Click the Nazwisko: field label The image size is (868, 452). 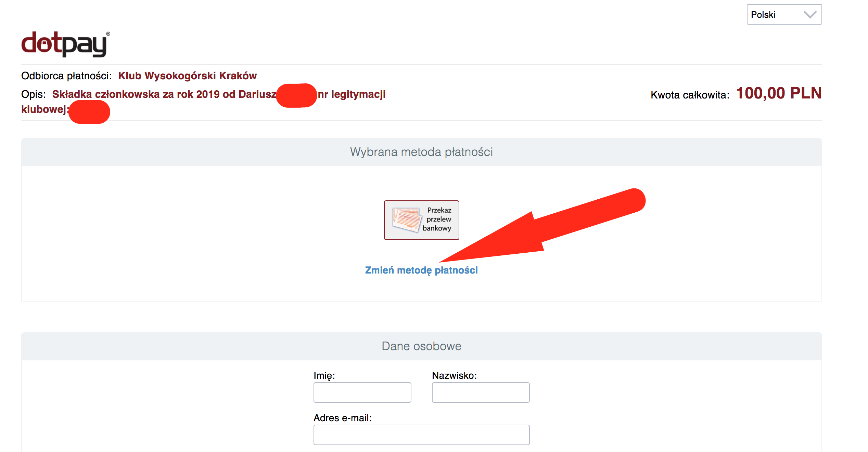(454, 375)
